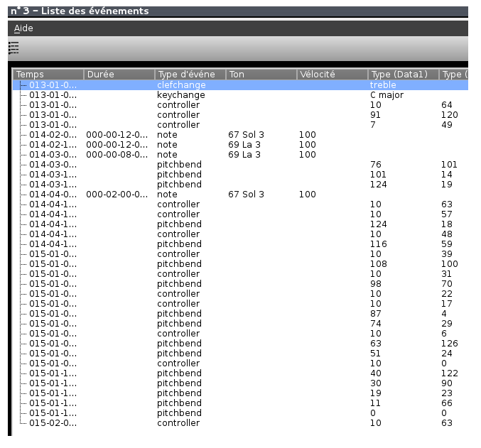Screen dimensions: 481x448
Task: Click the Ton column header
Action: (x=261, y=75)
